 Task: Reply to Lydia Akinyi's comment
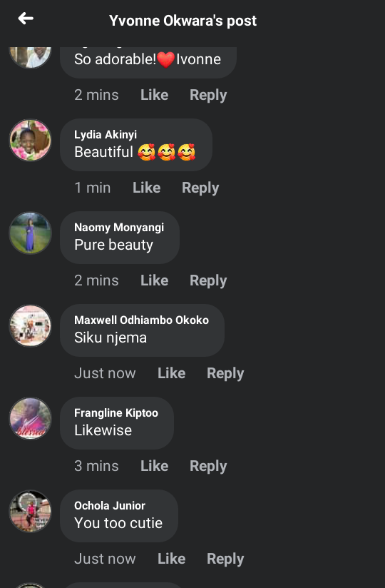(200, 188)
